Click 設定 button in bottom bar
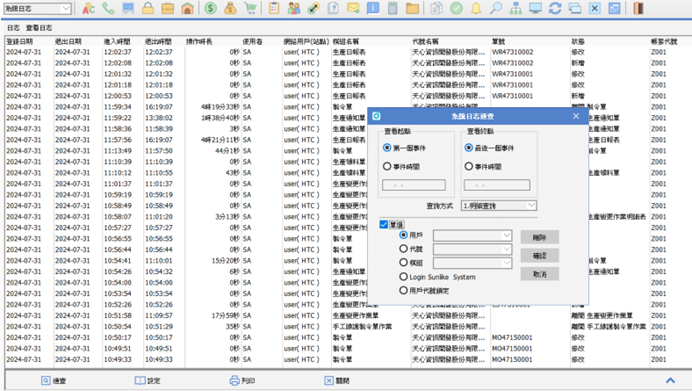Screen dimensions: 692x391 click(147, 380)
